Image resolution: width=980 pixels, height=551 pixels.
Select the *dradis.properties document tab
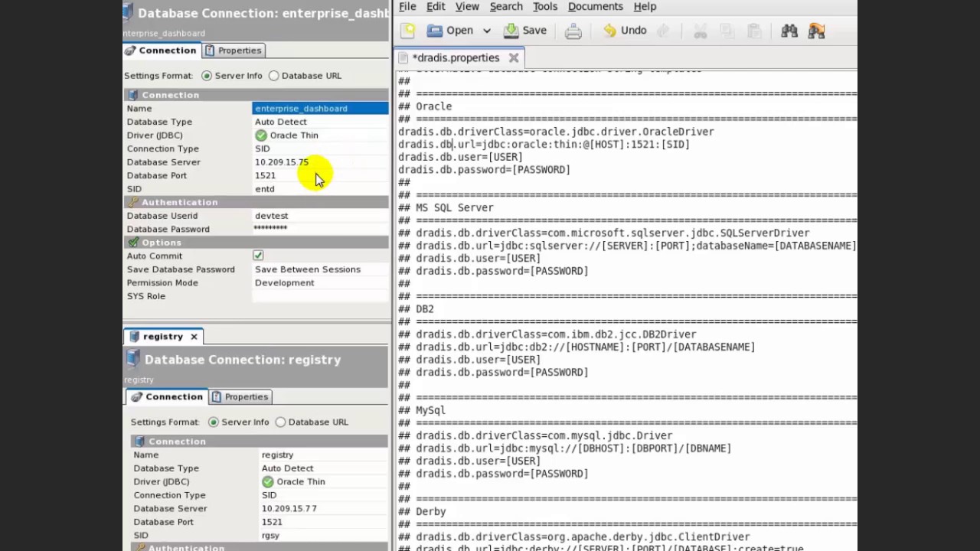point(459,57)
